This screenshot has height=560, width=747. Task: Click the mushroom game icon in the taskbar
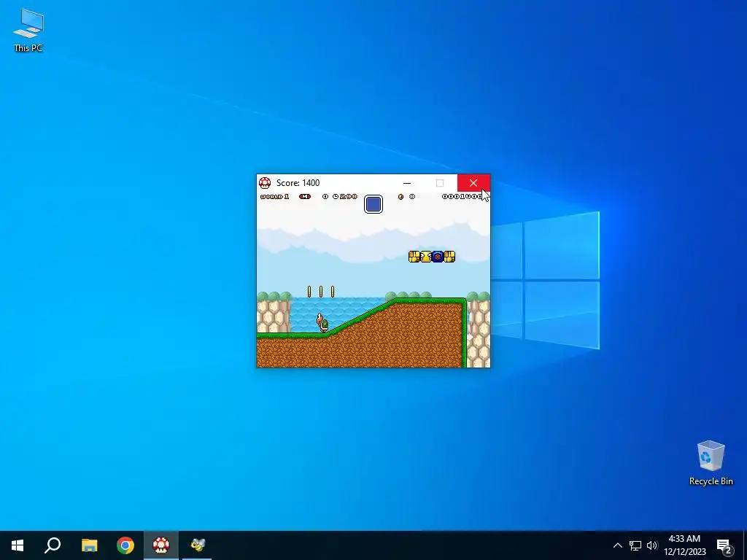click(x=161, y=545)
